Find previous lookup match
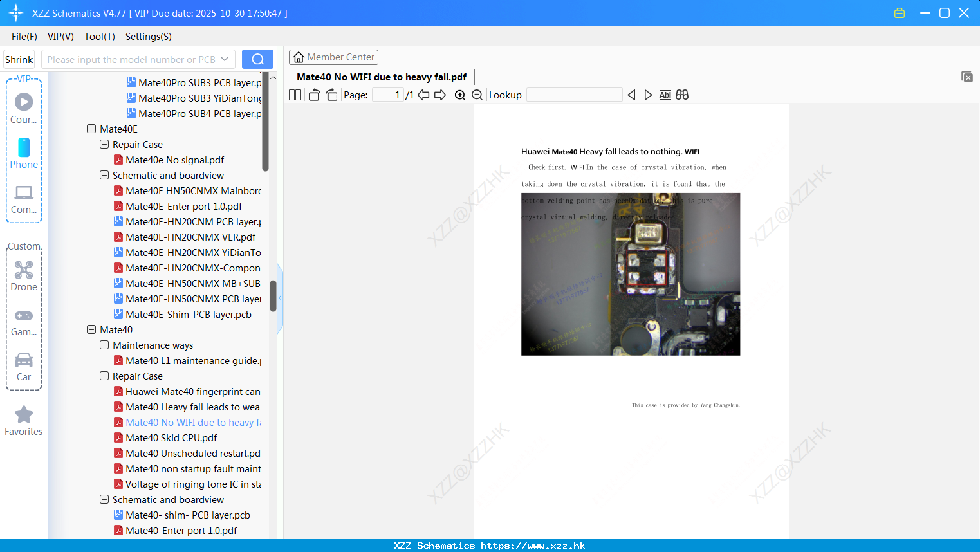This screenshot has width=980, height=552. (631, 95)
